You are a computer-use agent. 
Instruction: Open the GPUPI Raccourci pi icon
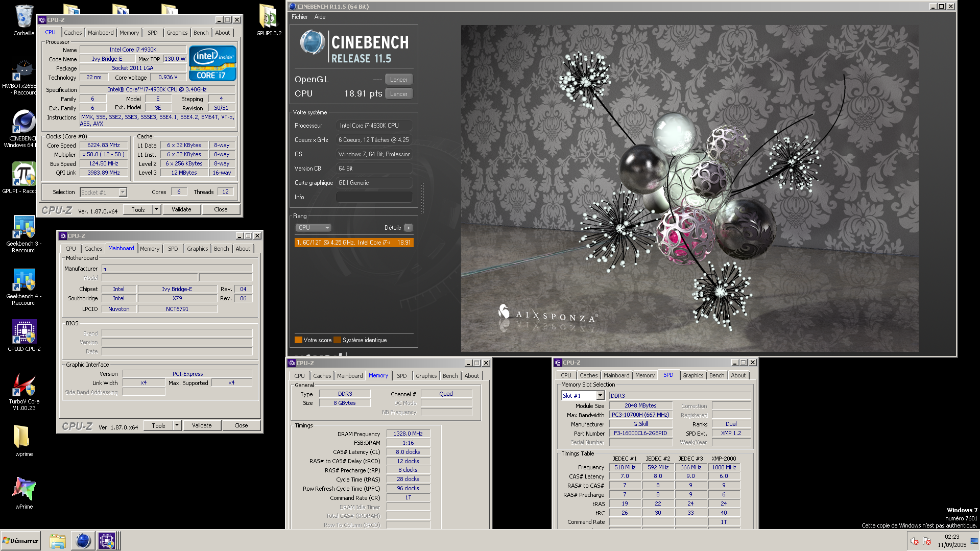tap(24, 174)
